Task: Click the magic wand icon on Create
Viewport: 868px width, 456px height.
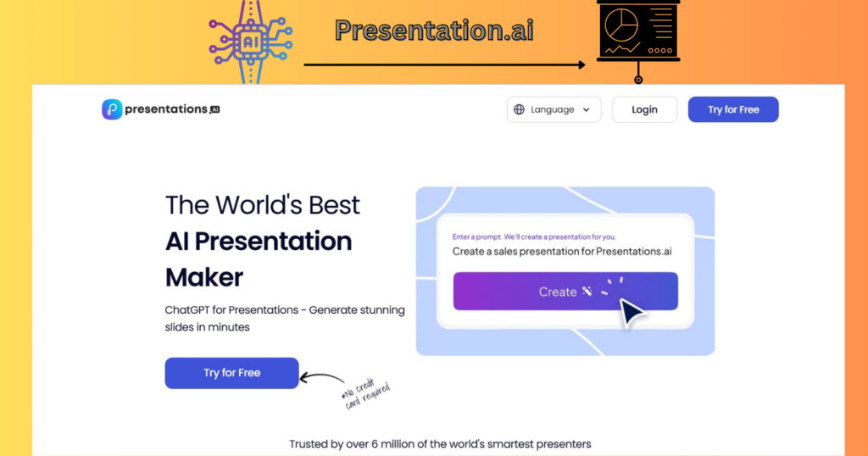Action: pyautogui.click(x=587, y=291)
